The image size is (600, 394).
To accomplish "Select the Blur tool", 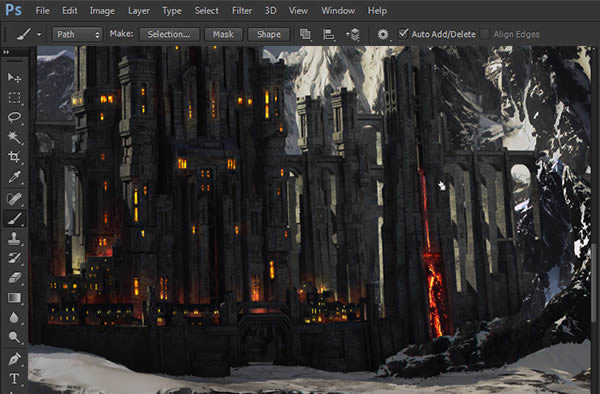I will click(14, 317).
